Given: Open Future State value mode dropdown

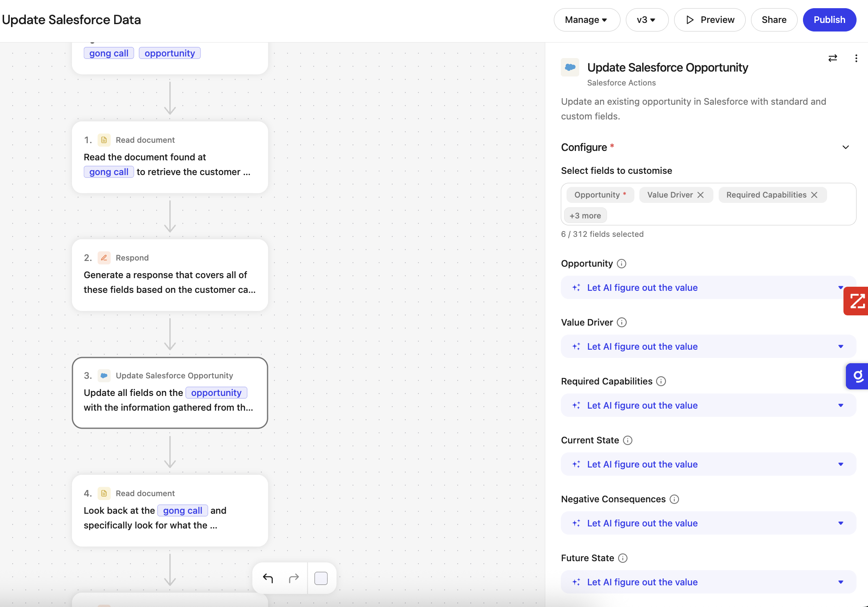Looking at the screenshot, I should (x=708, y=582).
